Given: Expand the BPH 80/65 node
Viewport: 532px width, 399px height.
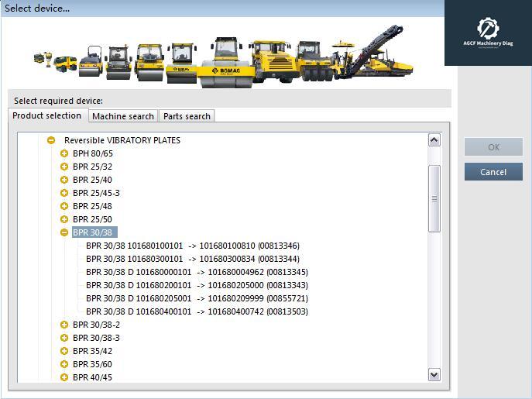Looking at the screenshot, I should pyautogui.click(x=64, y=153).
